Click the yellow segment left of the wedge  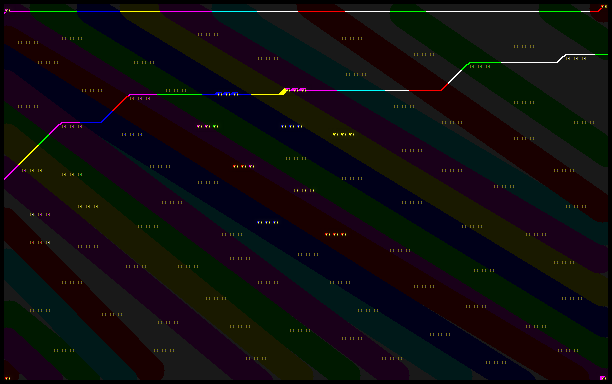[x=265, y=94]
